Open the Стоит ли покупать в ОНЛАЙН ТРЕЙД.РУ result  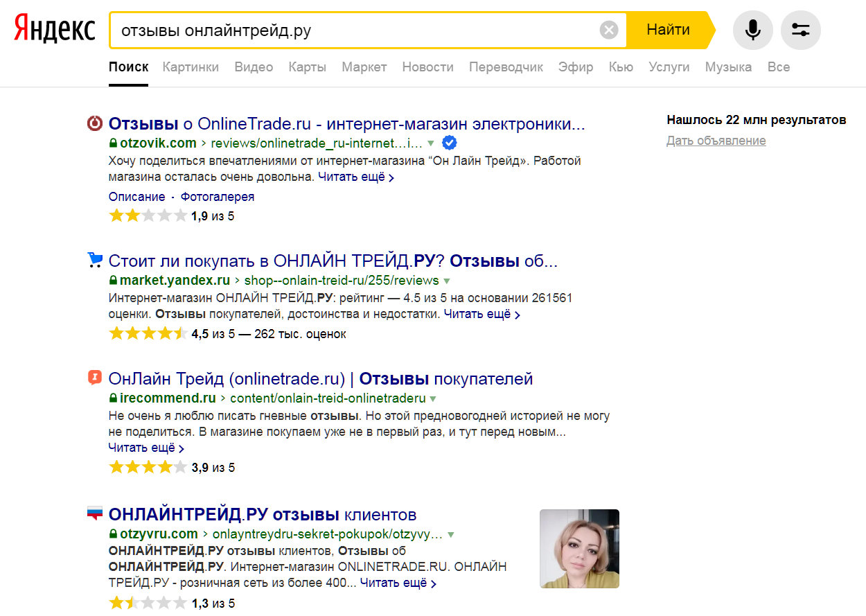click(x=333, y=261)
